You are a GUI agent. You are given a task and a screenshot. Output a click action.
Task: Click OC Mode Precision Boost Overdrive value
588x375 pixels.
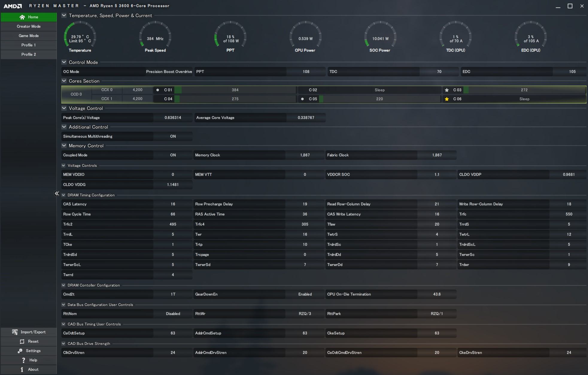169,72
